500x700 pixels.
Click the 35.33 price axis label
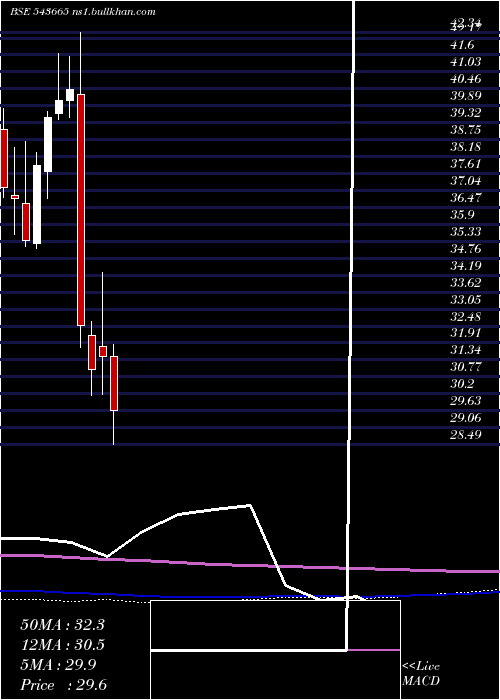pyautogui.click(x=465, y=232)
